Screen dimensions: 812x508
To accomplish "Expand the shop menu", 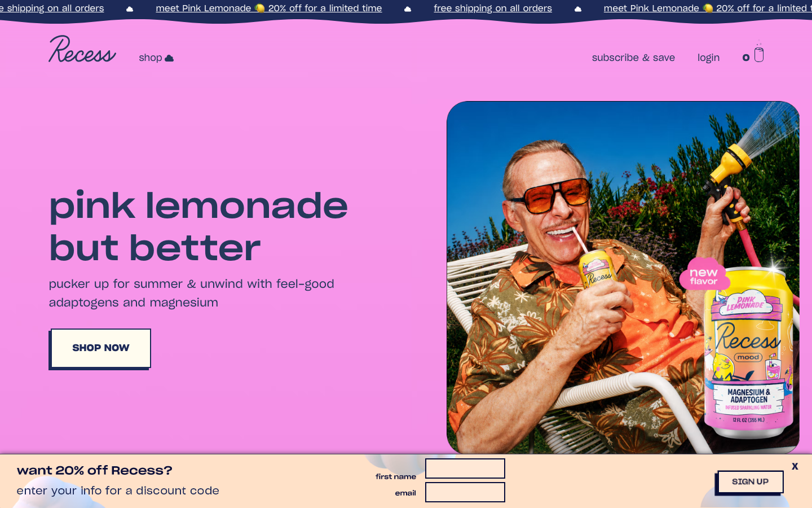I will pyautogui.click(x=156, y=58).
